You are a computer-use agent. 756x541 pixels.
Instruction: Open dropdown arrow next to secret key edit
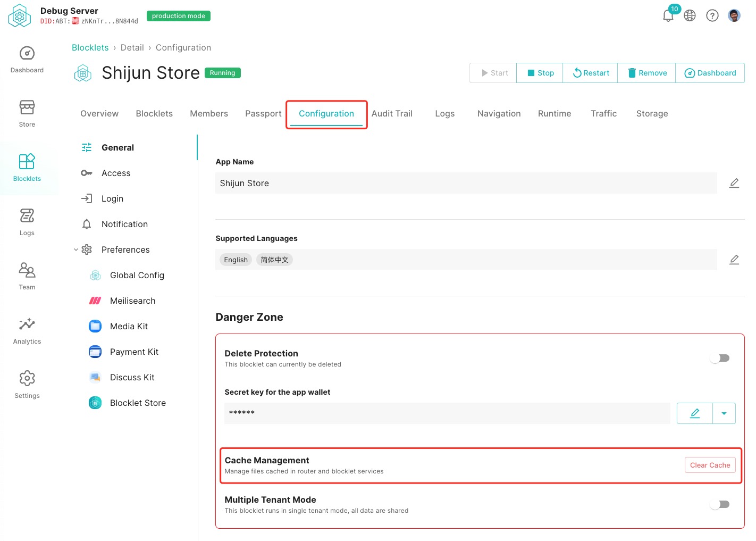[x=724, y=413]
